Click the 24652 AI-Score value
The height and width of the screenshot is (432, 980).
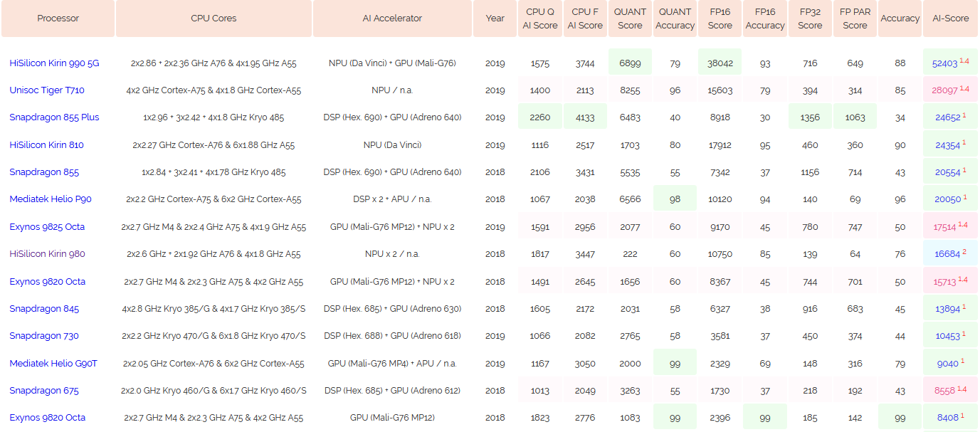[947, 117]
